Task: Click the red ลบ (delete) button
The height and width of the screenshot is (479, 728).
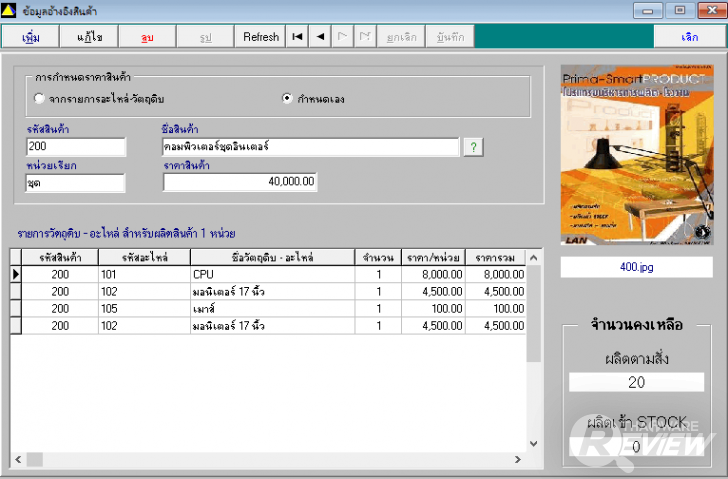Action: point(148,37)
